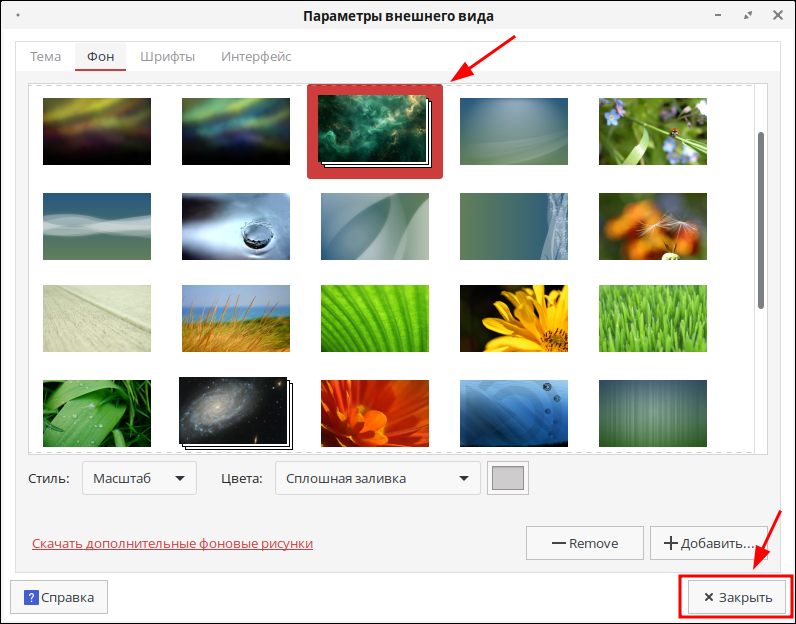The height and width of the screenshot is (624, 796).
Task: Pick the yellow flower wallpaper
Action: tap(513, 318)
